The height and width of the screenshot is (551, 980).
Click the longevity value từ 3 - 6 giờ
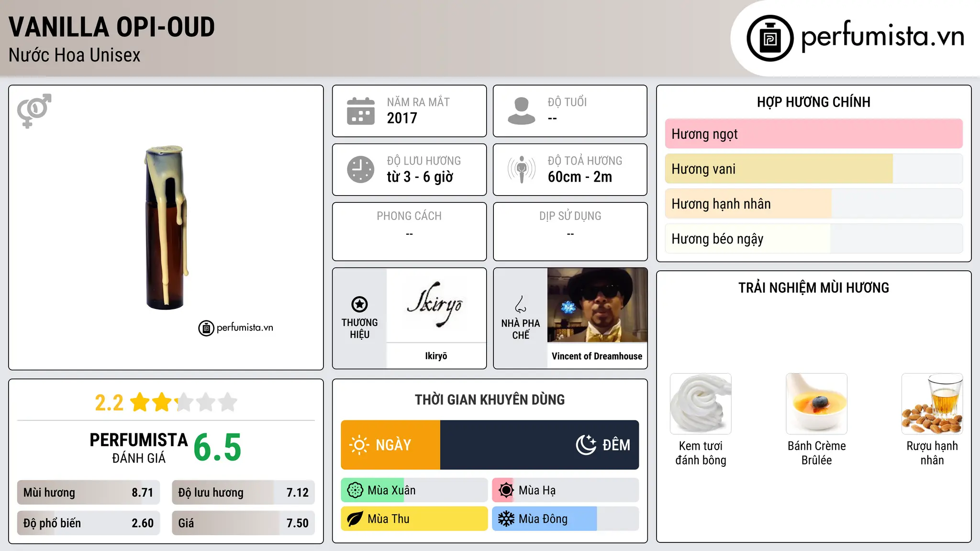click(420, 177)
